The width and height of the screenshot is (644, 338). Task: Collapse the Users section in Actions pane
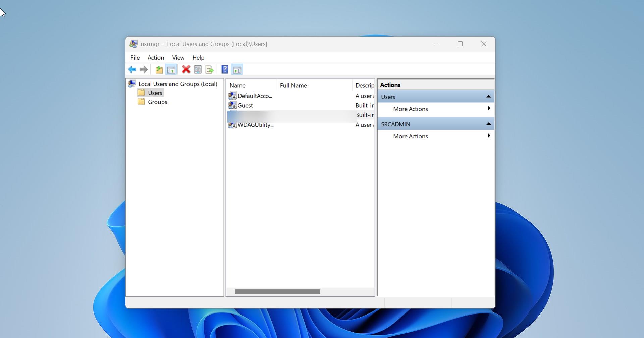point(488,96)
